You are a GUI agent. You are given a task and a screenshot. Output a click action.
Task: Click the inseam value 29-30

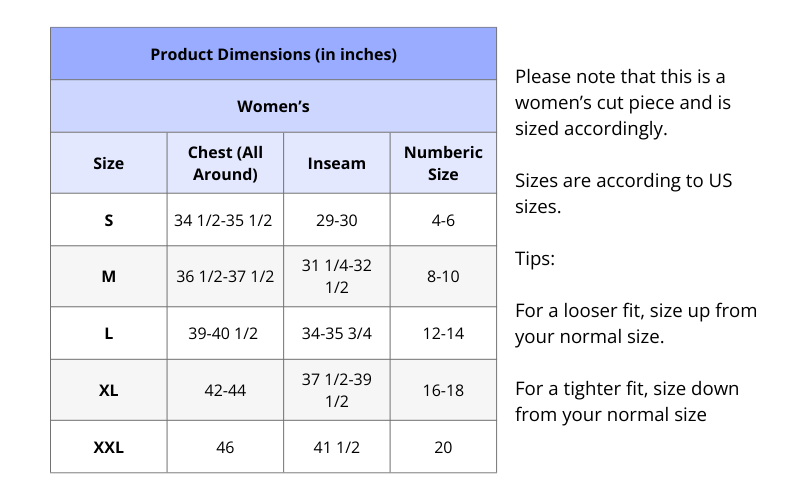pos(336,220)
